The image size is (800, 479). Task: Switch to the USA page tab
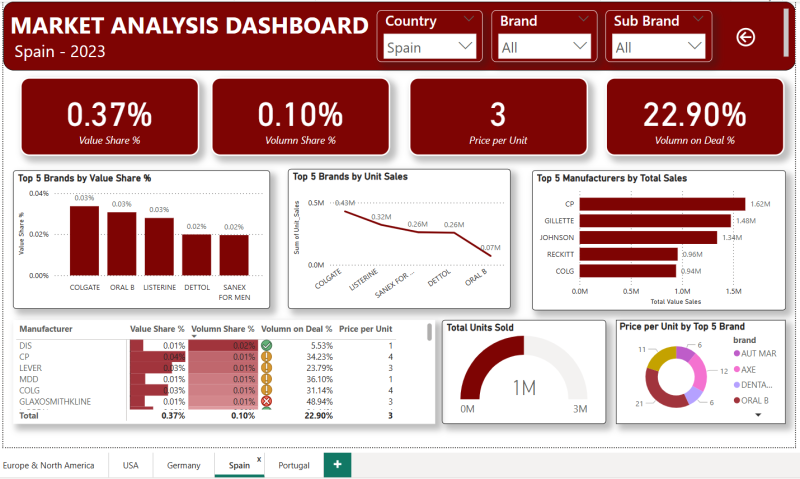(x=131, y=465)
